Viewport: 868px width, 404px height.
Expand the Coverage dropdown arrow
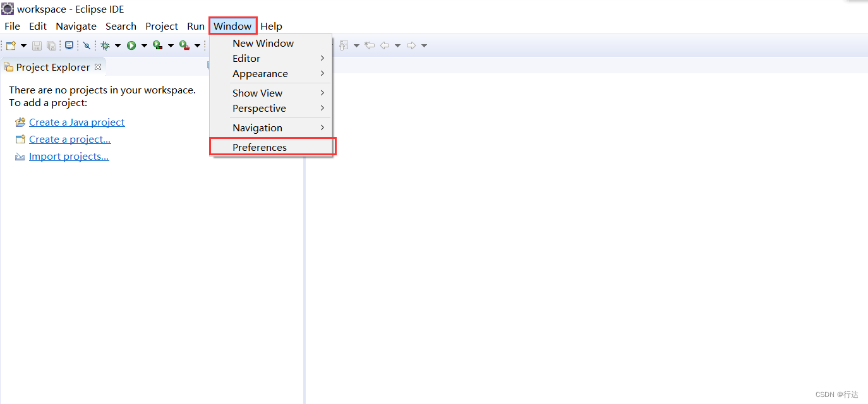(171, 45)
